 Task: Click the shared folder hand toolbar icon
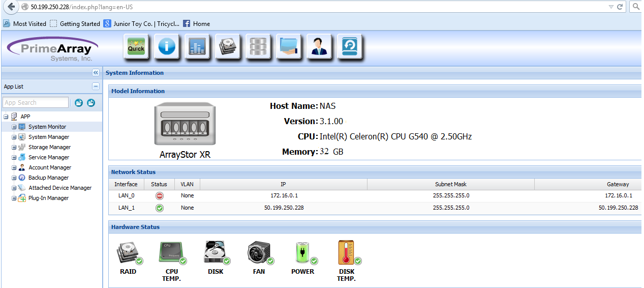point(289,47)
